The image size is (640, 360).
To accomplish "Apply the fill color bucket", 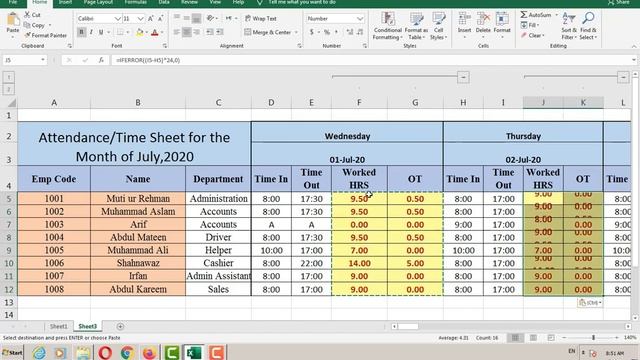I will point(140,32).
